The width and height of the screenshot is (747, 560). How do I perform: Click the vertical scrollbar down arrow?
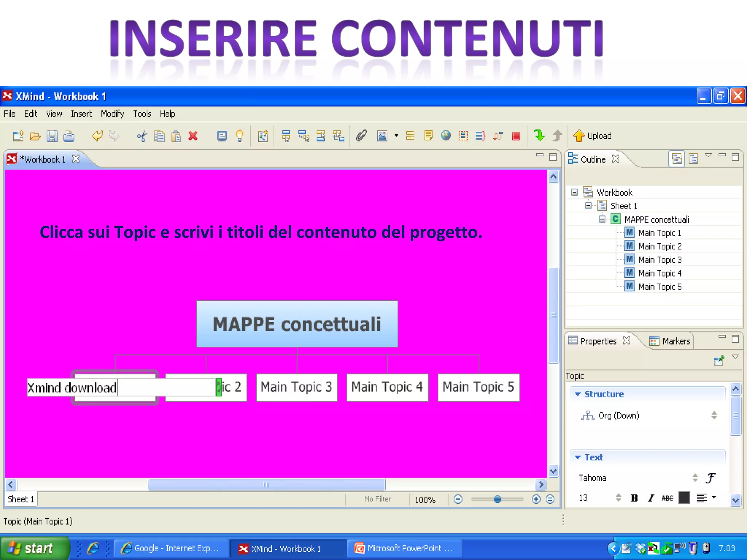pos(553,471)
